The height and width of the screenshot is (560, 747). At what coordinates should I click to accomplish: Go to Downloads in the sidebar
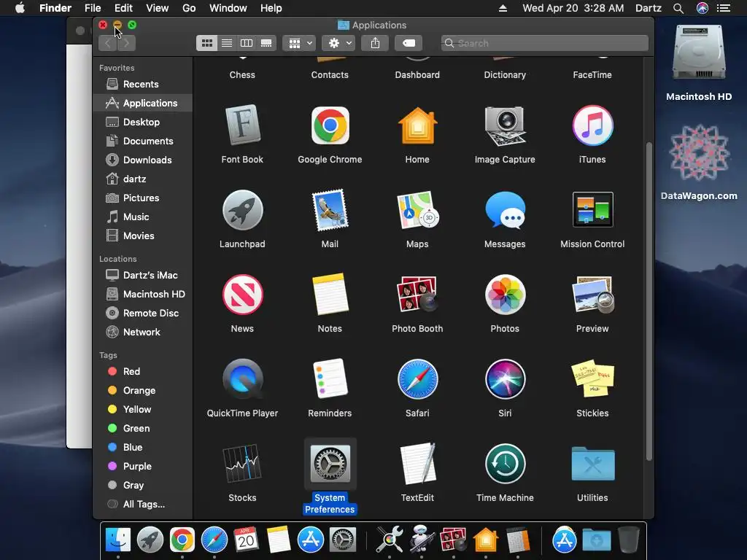coord(143,160)
